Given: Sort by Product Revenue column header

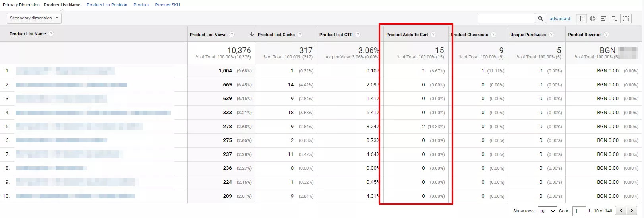Looking at the screenshot, I should tap(584, 35).
